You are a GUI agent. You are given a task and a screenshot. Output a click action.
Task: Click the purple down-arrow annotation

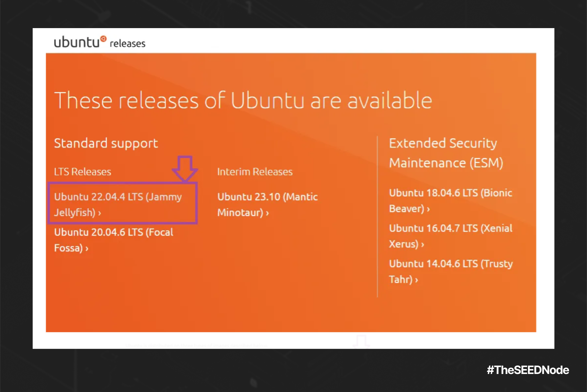pos(185,169)
